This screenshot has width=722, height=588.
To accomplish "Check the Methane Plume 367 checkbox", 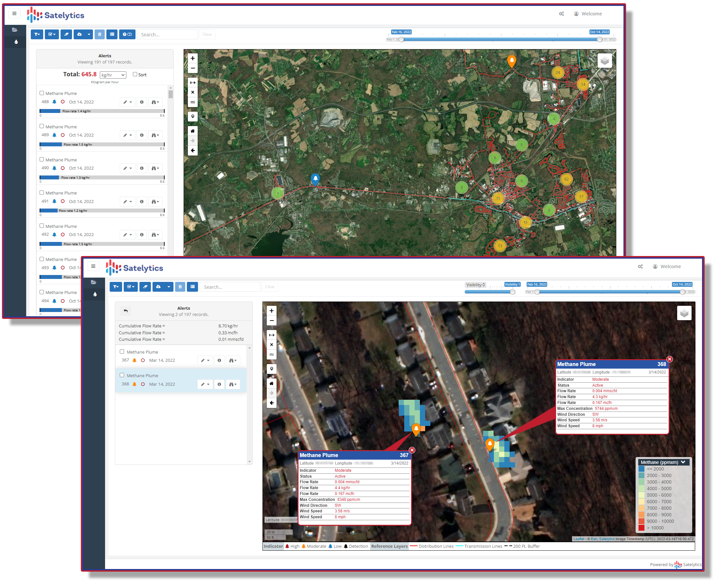I will tap(122, 352).
